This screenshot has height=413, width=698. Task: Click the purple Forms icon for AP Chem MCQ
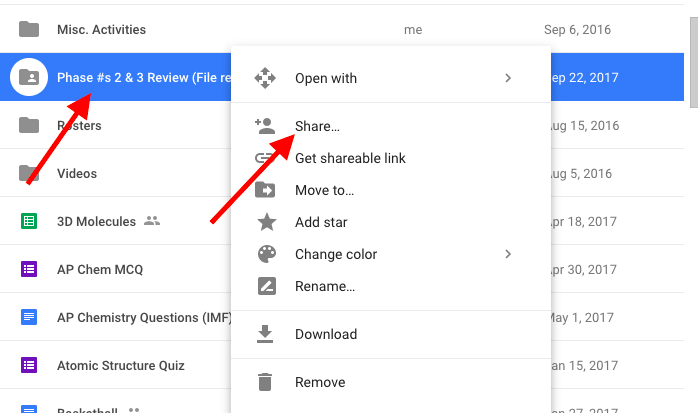29,269
